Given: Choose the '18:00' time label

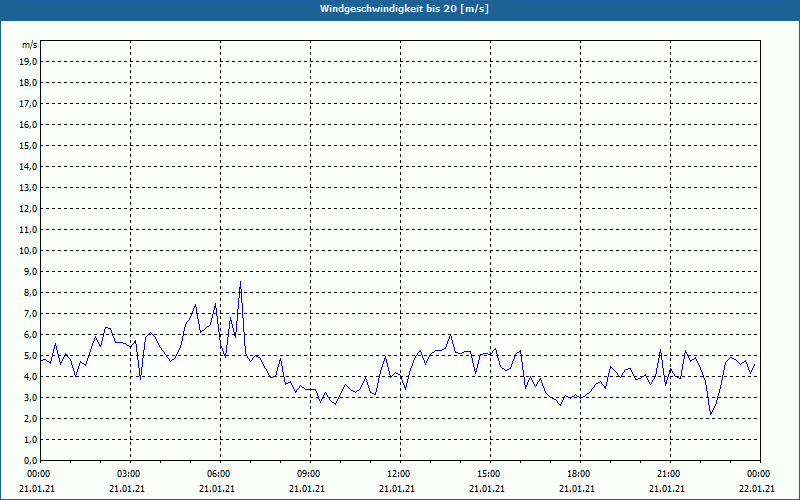Looking at the screenshot, I should (x=579, y=474).
